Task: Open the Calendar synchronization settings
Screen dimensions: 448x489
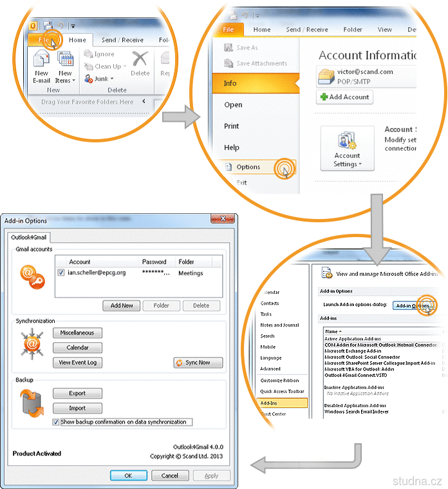Action: click(77, 348)
